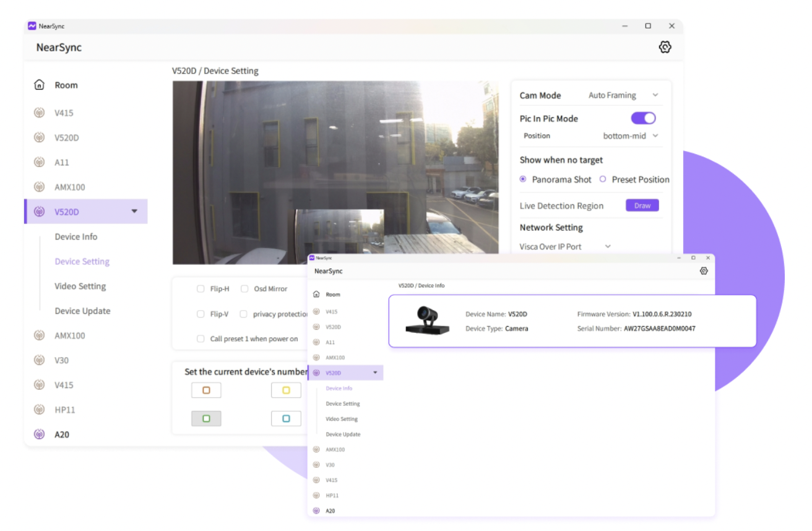Click the Draw button for Live Detection Region
812x531 pixels.
click(x=642, y=205)
